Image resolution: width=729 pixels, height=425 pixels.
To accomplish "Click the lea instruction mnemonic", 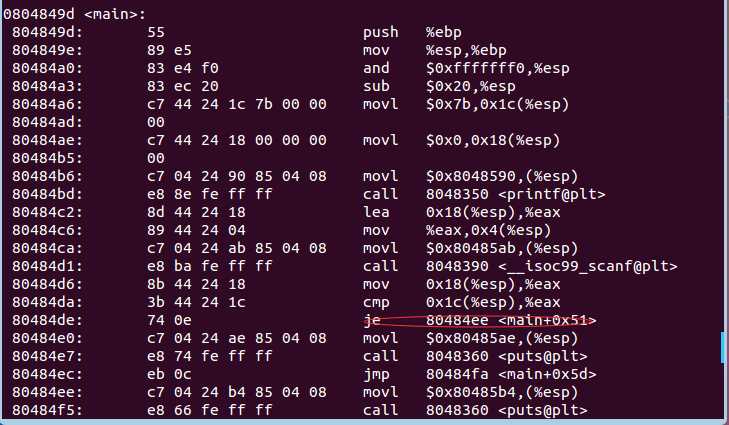I will 375,211.
